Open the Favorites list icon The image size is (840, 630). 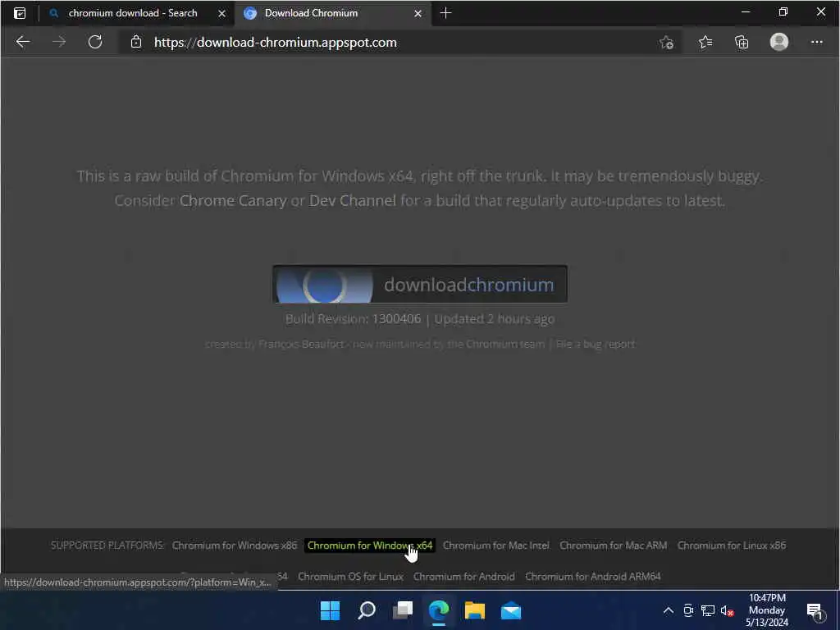click(705, 42)
